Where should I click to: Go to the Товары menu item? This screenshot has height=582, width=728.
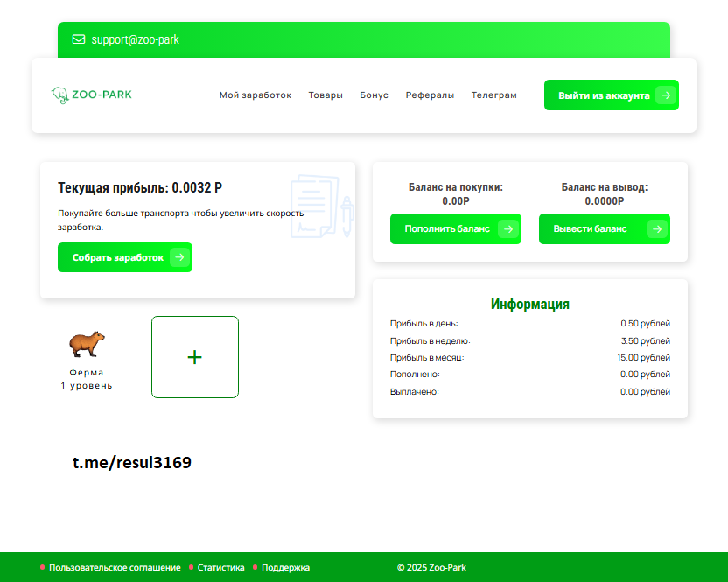tap(325, 95)
